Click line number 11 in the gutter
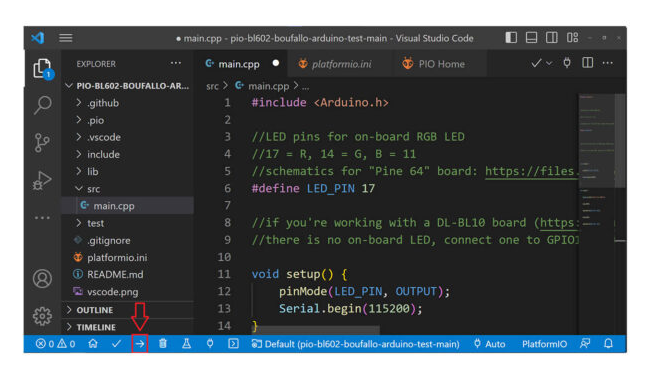Image resolution: width=660 pixels, height=374 pixels. pyautogui.click(x=224, y=274)
